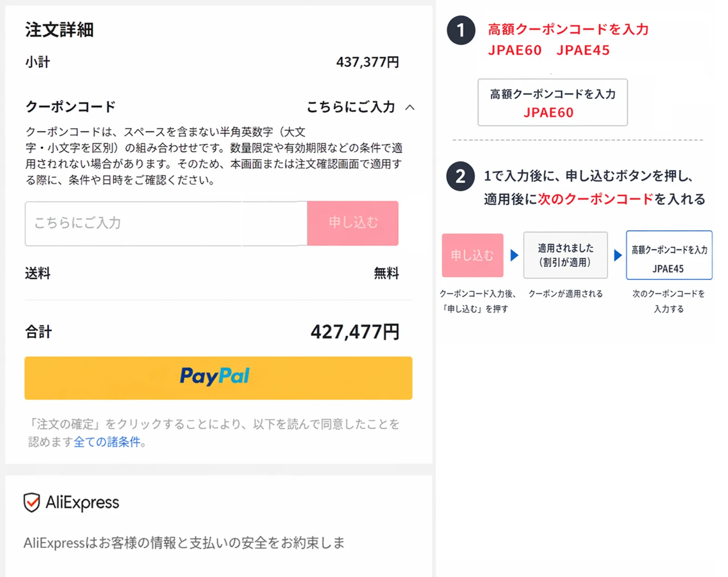Select the JPAE45 code in the red header

tap(582, 50)
